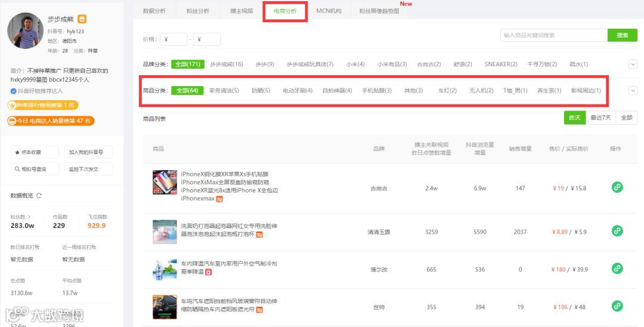The image size is (644, 327).
Task: Select 最近7天 time range
Action: pyautogui.click(x=601, y=118)
